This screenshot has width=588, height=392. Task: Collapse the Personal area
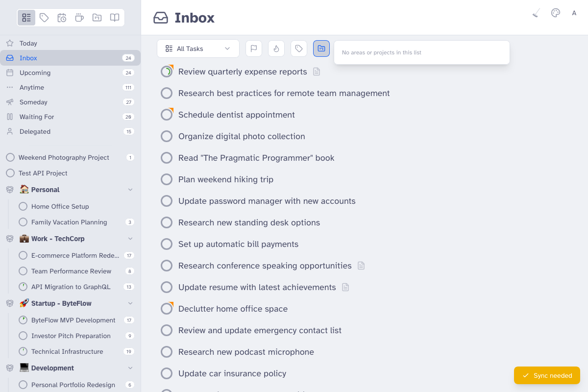tap(130, 189)
